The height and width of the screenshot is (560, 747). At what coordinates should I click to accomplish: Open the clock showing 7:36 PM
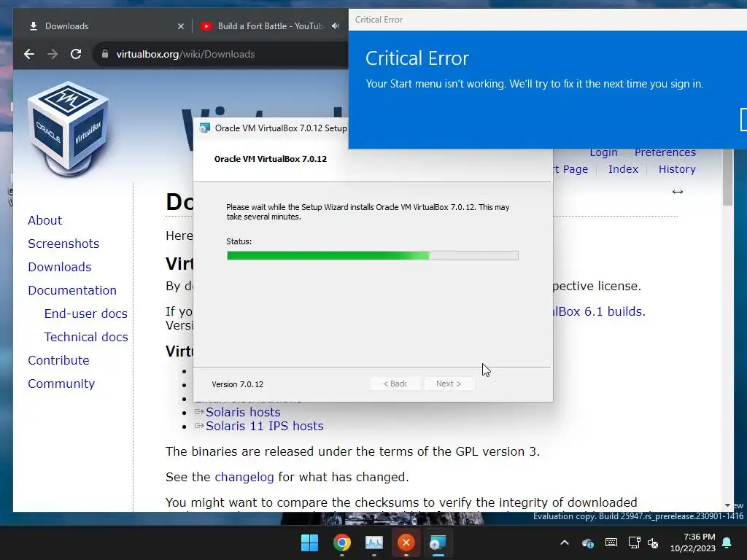coord(693,542)
